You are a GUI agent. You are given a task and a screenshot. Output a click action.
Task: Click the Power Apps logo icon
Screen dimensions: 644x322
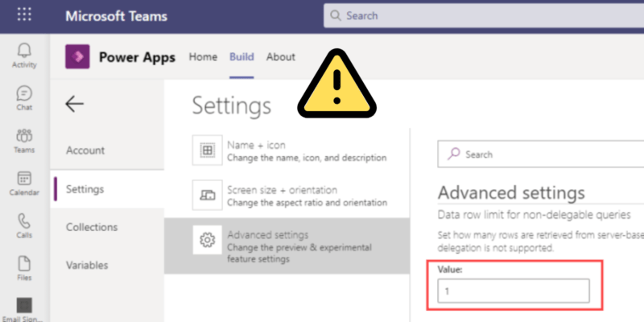point(77,57)
